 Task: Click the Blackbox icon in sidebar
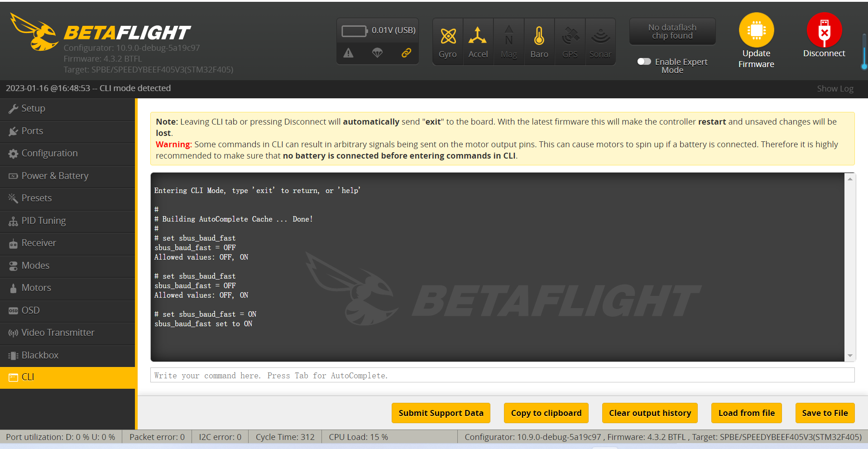click(x=13, y=356)
